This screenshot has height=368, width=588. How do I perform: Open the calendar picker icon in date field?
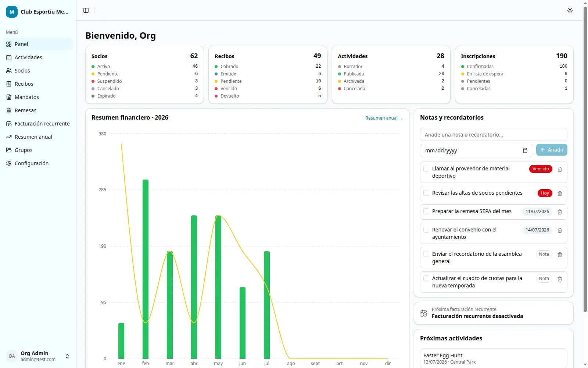pyautogui.click(x=525, y=151)
